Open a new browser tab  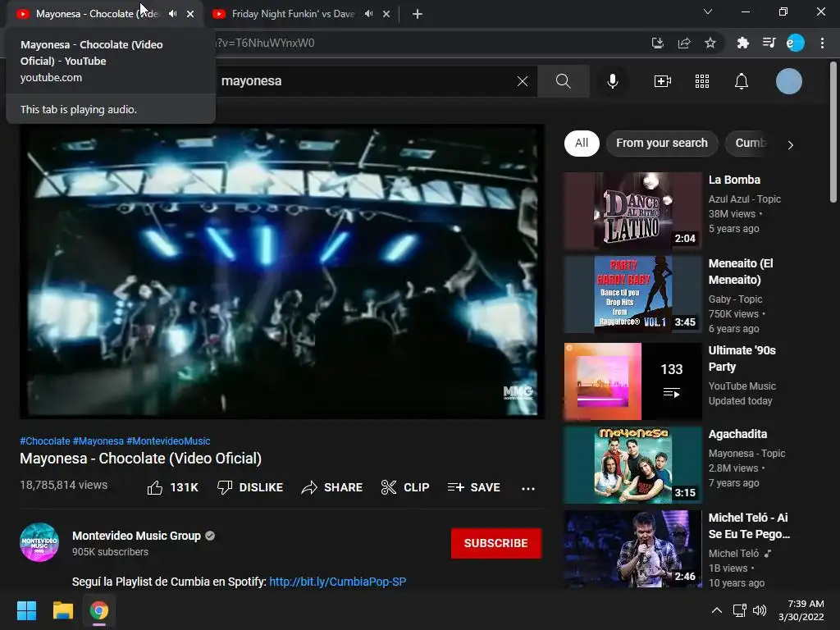pos(418,14)
